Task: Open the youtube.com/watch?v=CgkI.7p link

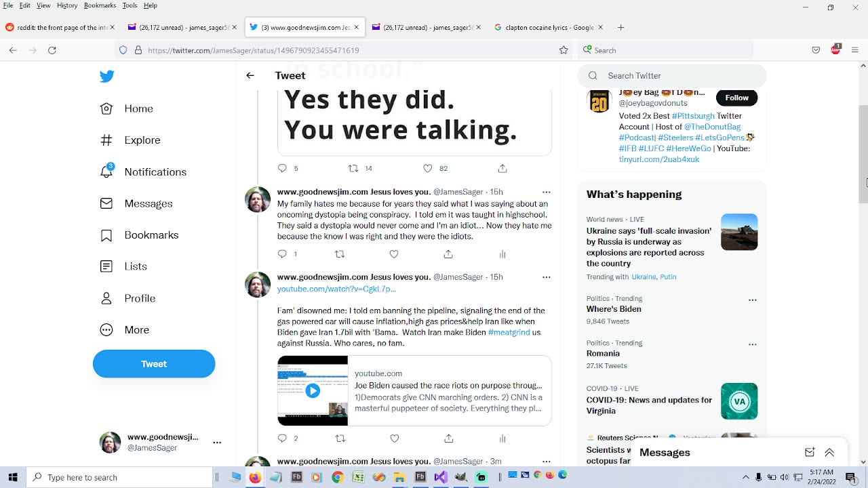Action: click(x=336, y=289)
